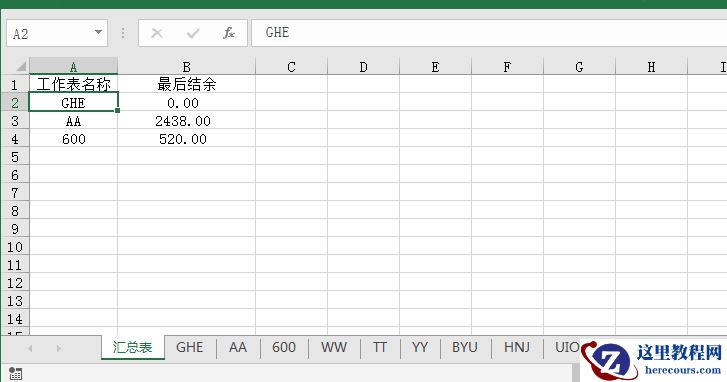Select column C header
Screen dimensions: 727x382
[291, 67]
